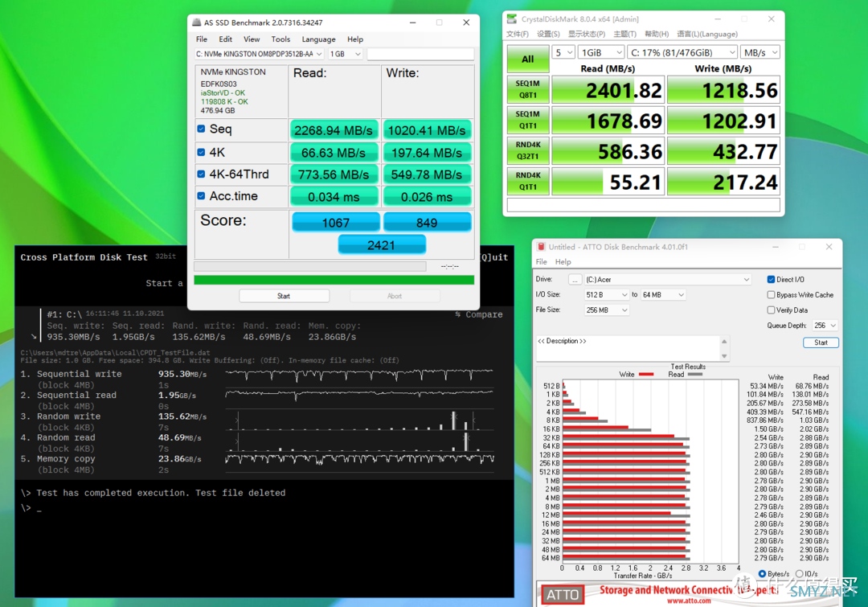Open CrystalDiskMark 语言(L)(Language) menu
The height and width of the screenshot is (607, 868).
click(x=707, y=35)
